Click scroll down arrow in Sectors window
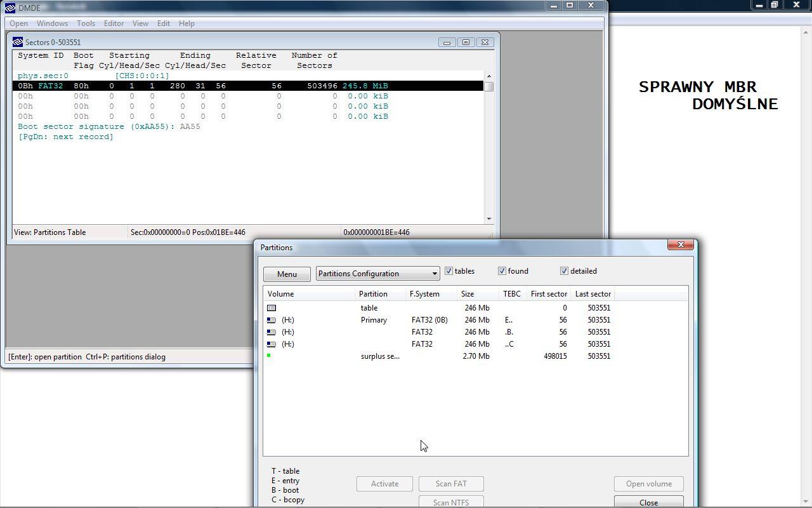 488,219
